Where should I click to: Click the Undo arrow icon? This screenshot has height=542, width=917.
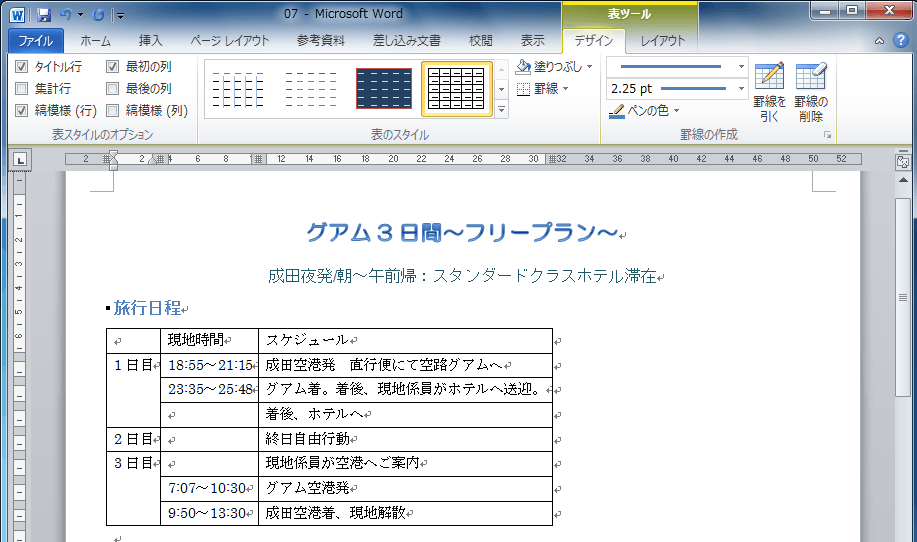coord(66,15)
